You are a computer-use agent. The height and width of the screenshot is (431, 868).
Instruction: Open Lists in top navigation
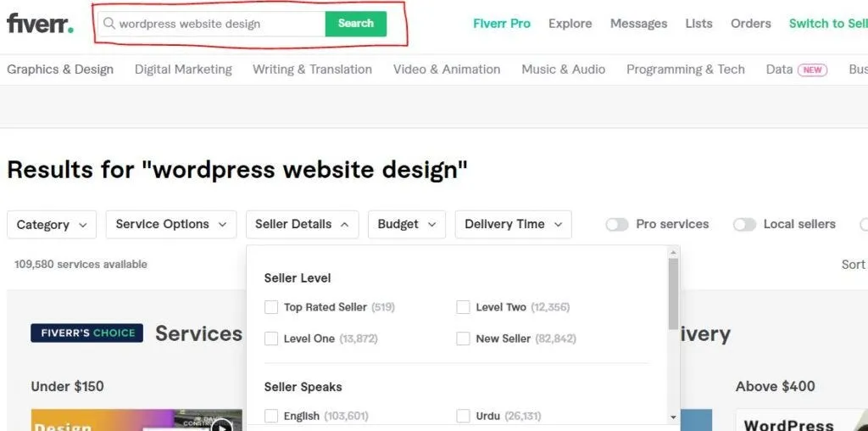click(698, 23)
